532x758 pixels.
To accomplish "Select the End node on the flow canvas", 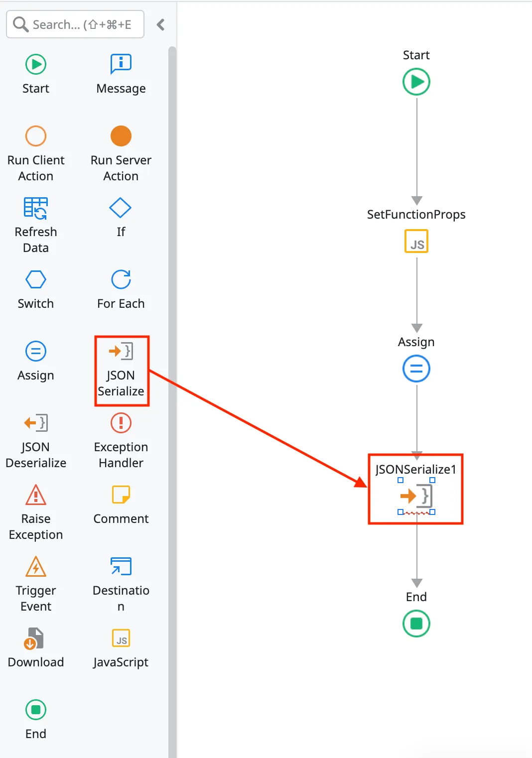I will pos(416,624).
